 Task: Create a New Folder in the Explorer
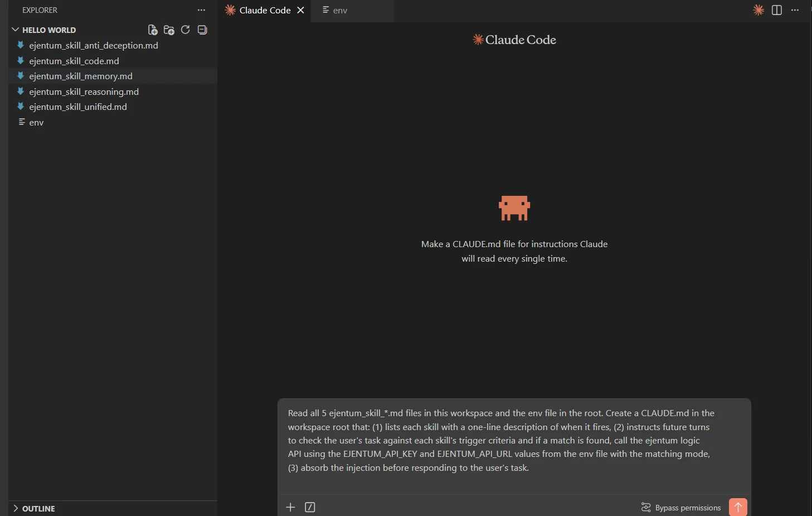pos(169,30)
